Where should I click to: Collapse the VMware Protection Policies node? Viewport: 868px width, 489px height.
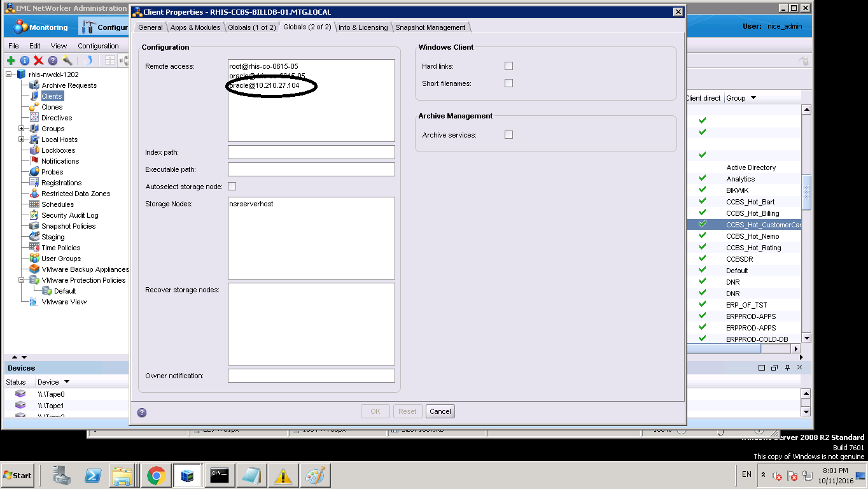coord(22,280)
